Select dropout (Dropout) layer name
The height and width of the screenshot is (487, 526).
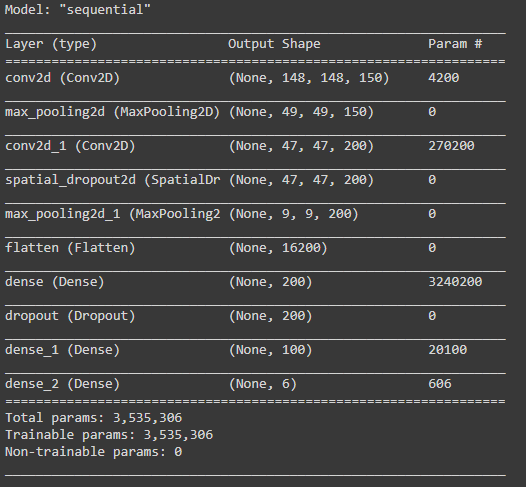70,316
